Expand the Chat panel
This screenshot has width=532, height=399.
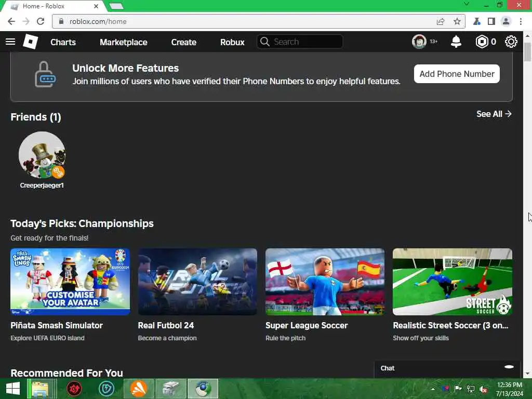447,368
